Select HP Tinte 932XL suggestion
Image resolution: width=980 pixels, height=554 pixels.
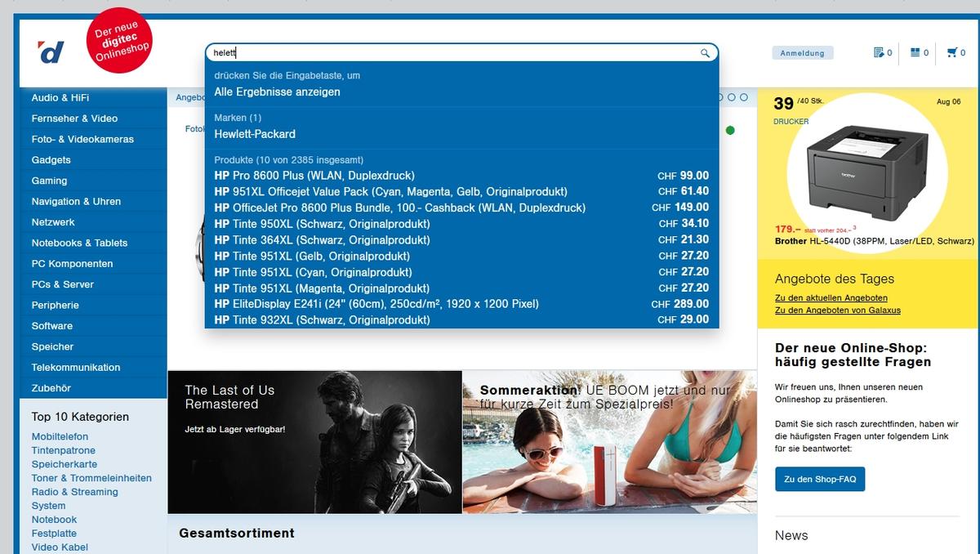322,320
